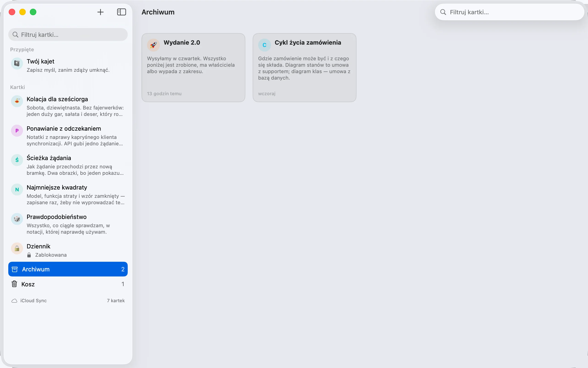Select Ponawianie z odczekaniem card
588x368 pixels.
[68, 136]
